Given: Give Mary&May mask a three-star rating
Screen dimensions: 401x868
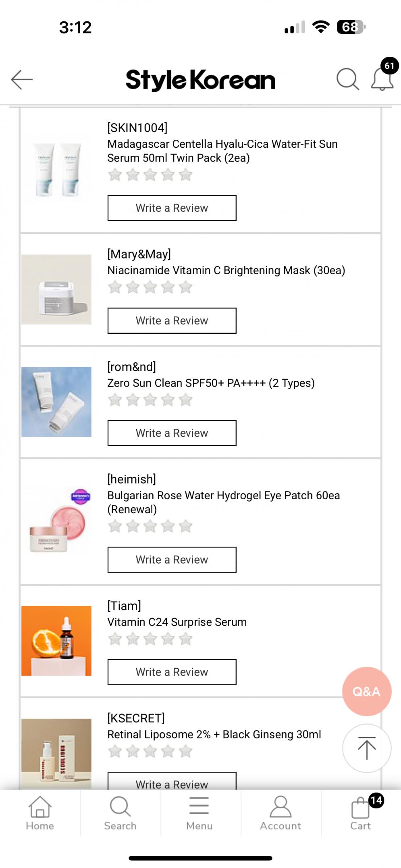Looking at the screenshot, I should click(x=150, y=287).
